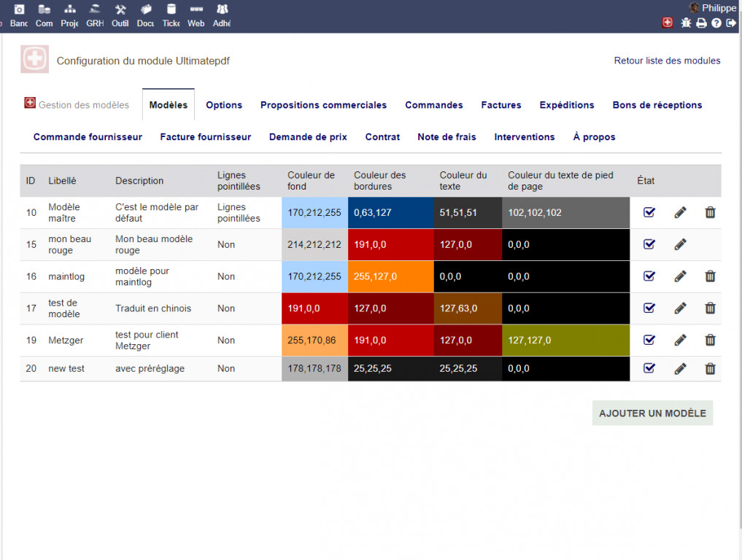Delete the maintlog model with trash icon
Screen dimensions: 742x560
point(710,276)
